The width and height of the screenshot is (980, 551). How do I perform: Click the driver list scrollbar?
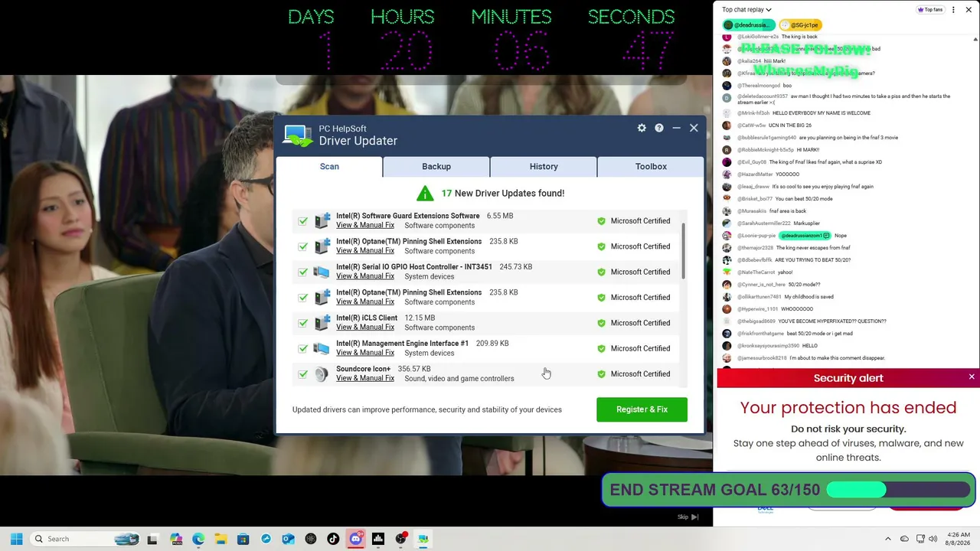pyautogui.click(x=682, y=253)
